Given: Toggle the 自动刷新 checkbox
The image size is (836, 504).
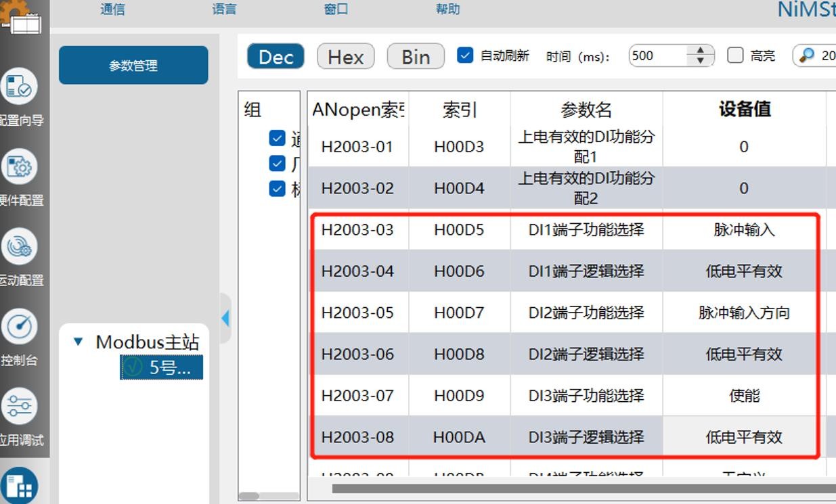Looking at the screenshot, I should tap(465, 55).
